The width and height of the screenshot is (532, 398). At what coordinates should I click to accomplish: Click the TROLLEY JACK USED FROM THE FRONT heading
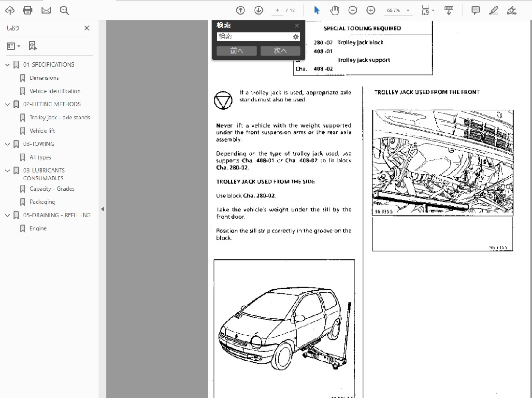pyautogui.click(x=427, y=92)
